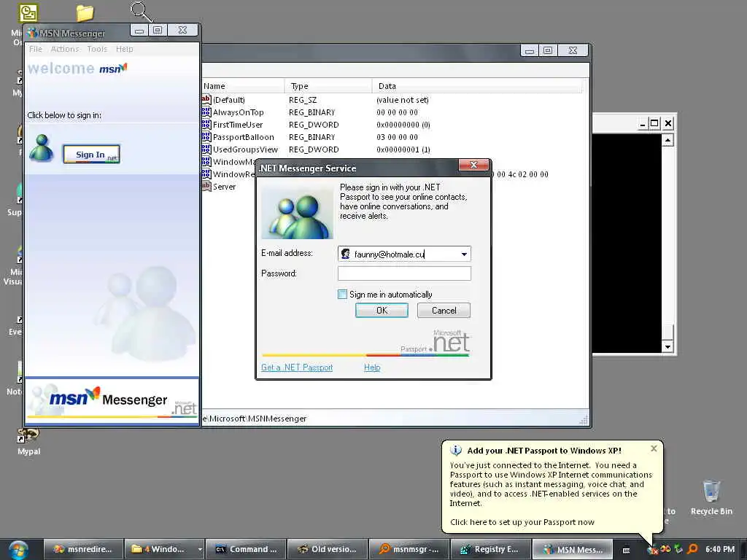Viewport: 747px width, 560px height.
Task: Click the Server string value icon
Action: (206, 186)
